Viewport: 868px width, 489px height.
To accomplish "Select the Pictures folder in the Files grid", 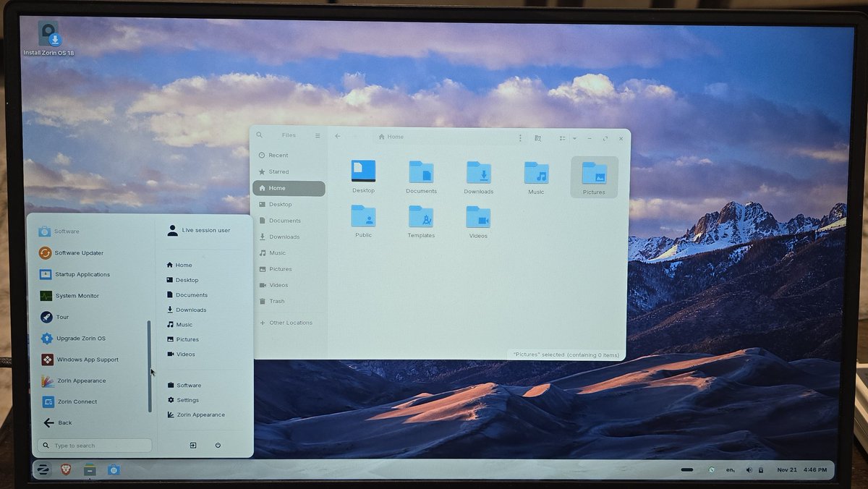I will (x=594, y=177).
